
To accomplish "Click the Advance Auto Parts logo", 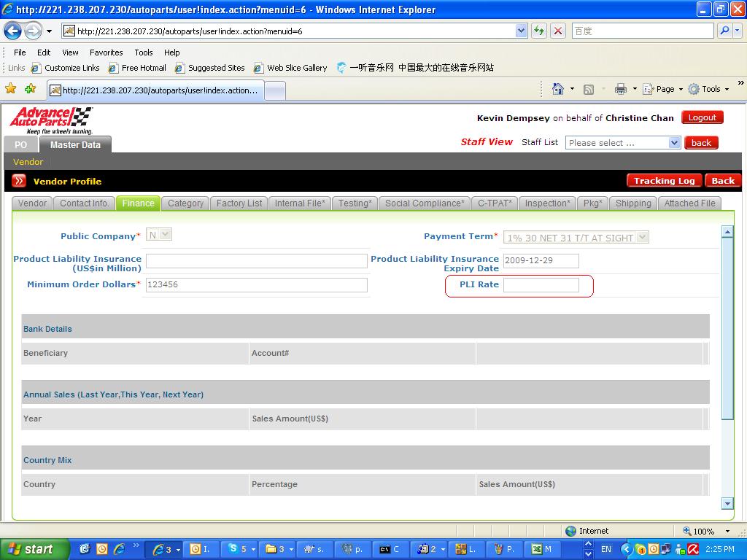I will [51, 120].
